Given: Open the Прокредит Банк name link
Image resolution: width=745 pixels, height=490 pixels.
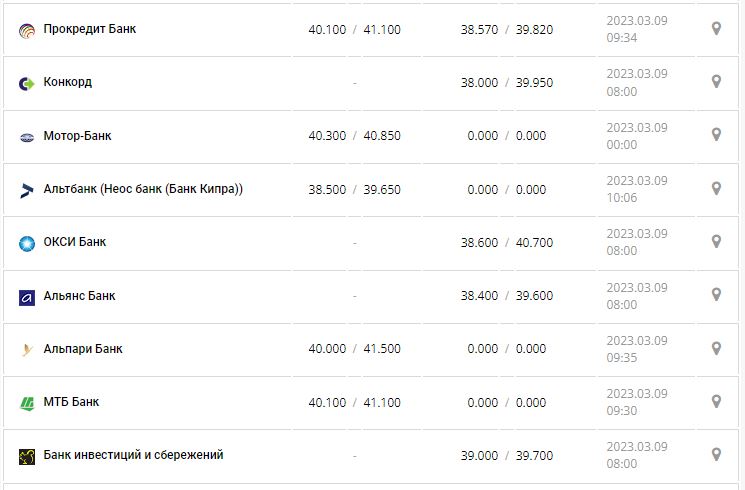Looking at the screenshot, I should (x=90, y=29).
